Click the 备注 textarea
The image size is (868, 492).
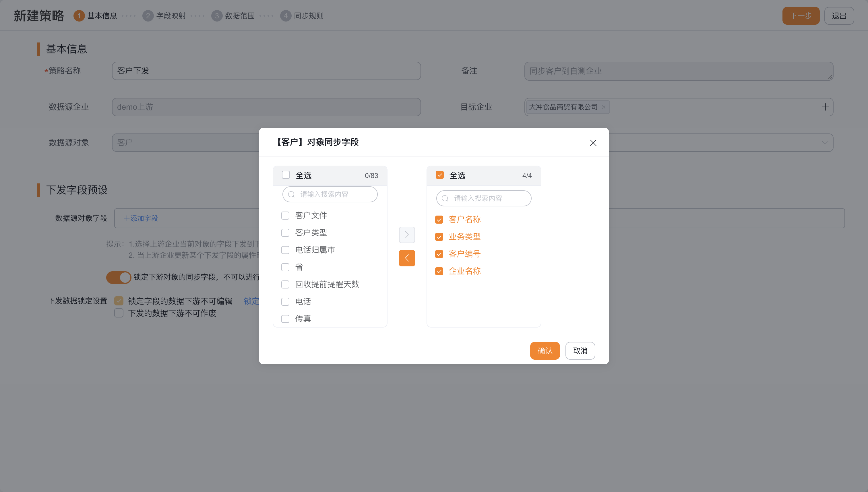click(679, 71)
